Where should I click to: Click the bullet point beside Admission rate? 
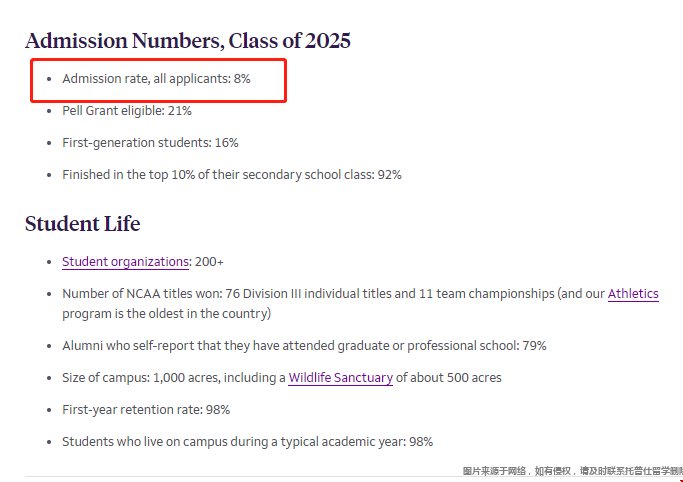pos(49,78)
